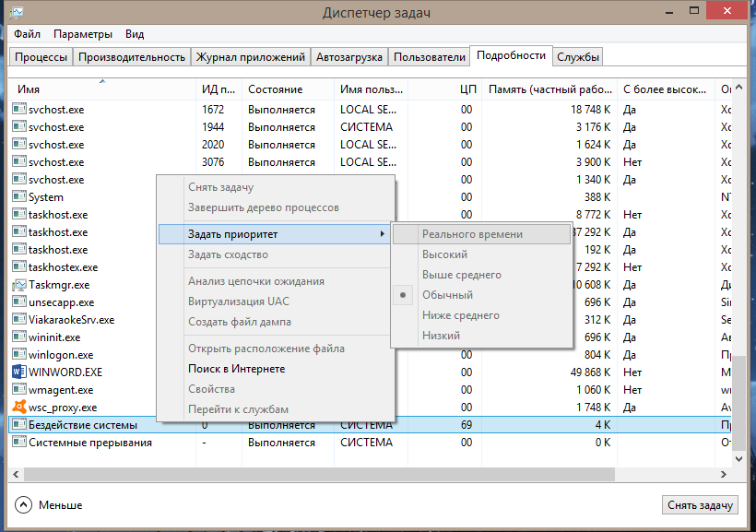Collapse details with the Меньше chevron
Screen dimensions: 756x532
[23, 504]
